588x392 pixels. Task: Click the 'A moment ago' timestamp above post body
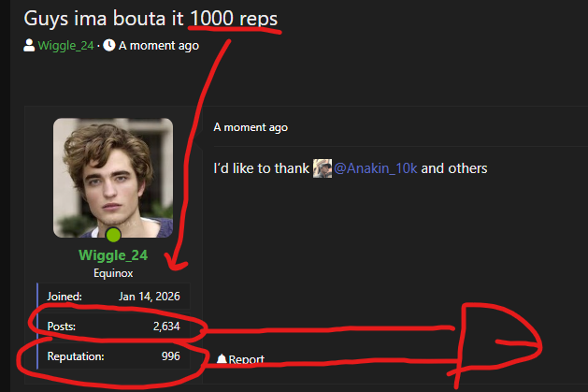point(251,127)
